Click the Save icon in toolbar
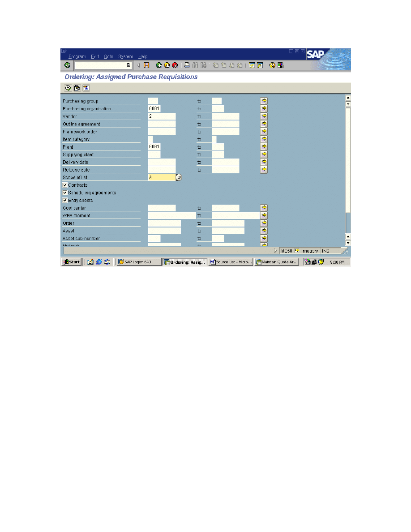The height and width of the screenshot is (532, 411). [146, 65]
